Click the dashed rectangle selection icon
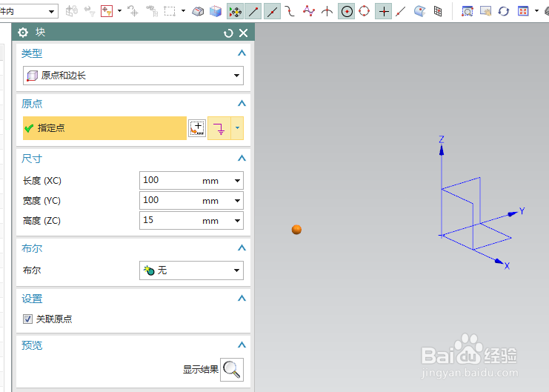This screenshot has width=549, height=392. (170, 11)
